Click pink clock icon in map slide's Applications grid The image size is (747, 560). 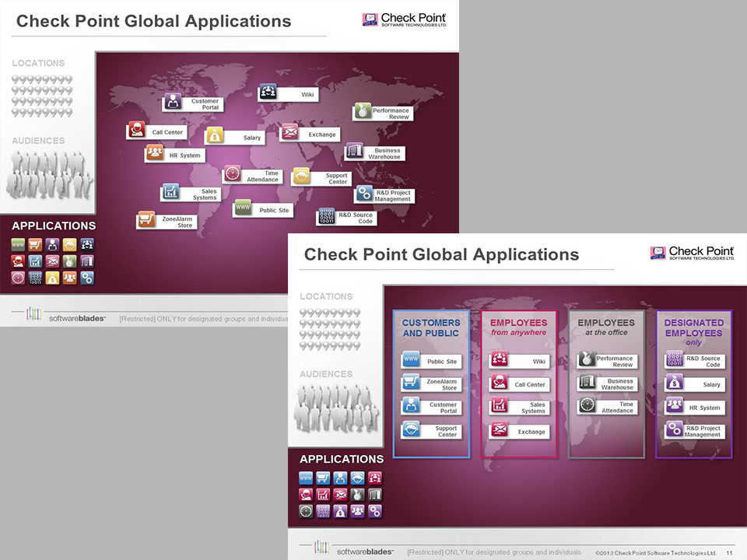point(18,278)
